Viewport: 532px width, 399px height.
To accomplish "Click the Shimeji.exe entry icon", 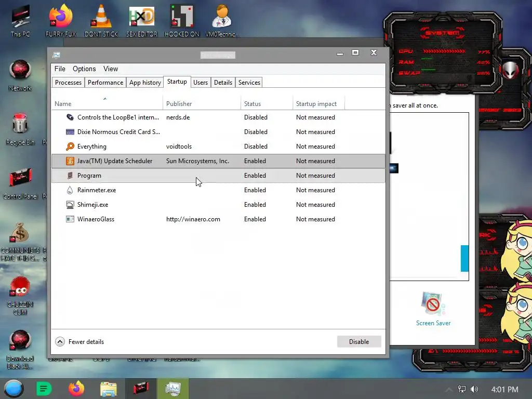I will click(70, 205).
